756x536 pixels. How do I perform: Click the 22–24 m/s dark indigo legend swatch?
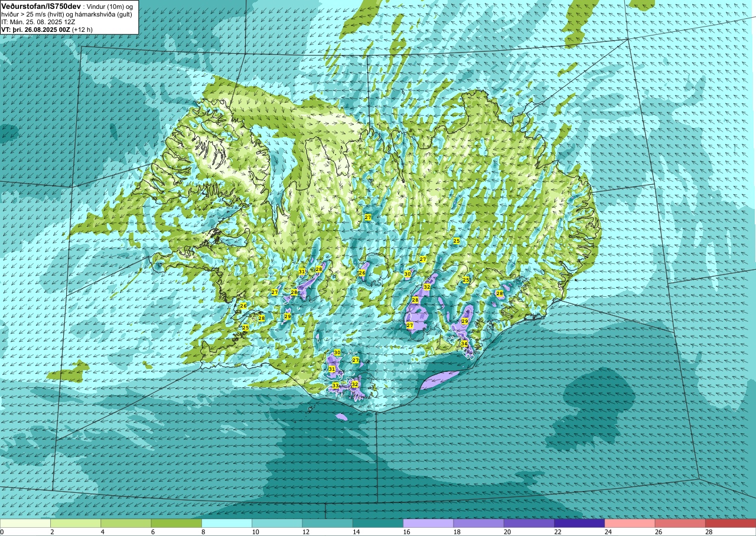point(579,523)
